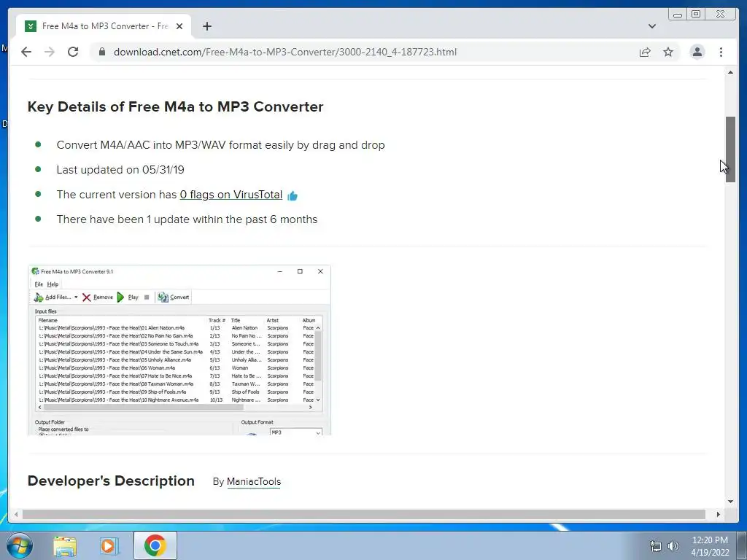Open the ManiacTools developer link
Screen dimensions: 747x560
[254, 481]
